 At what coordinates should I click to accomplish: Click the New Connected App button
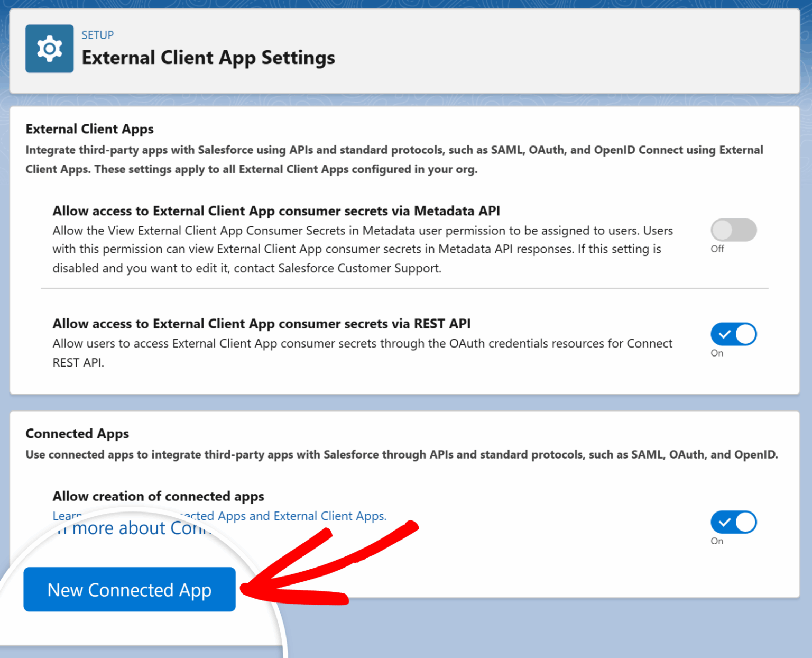click(130, 589)
